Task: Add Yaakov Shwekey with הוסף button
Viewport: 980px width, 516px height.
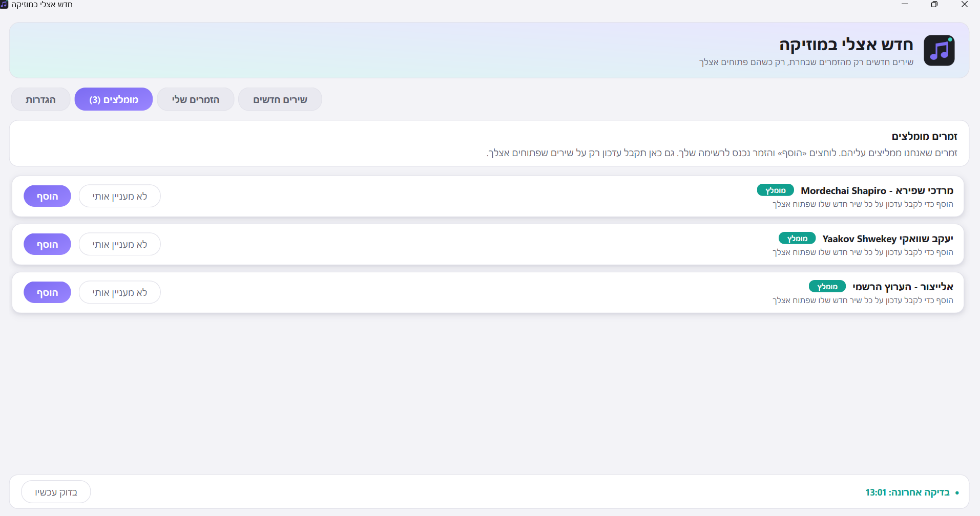Action: point(47,244)
